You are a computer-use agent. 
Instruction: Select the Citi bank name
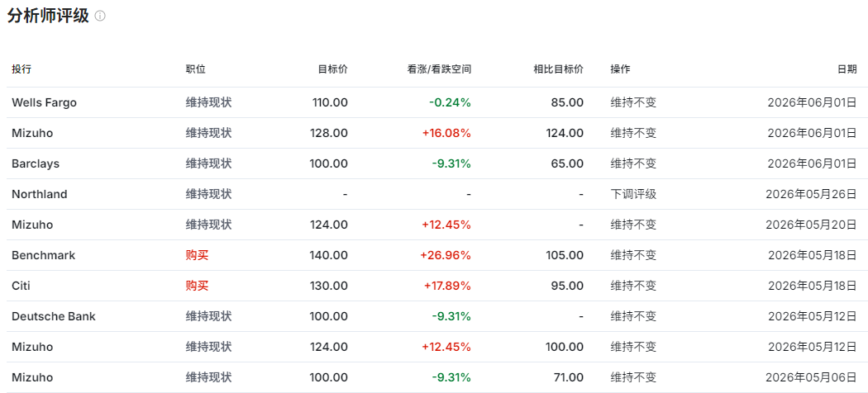tap(19, 286)
